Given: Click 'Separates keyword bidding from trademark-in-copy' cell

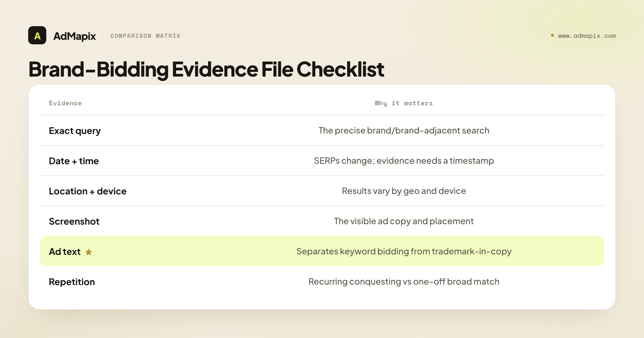Looking at the screenshot, I should point(404,251).
